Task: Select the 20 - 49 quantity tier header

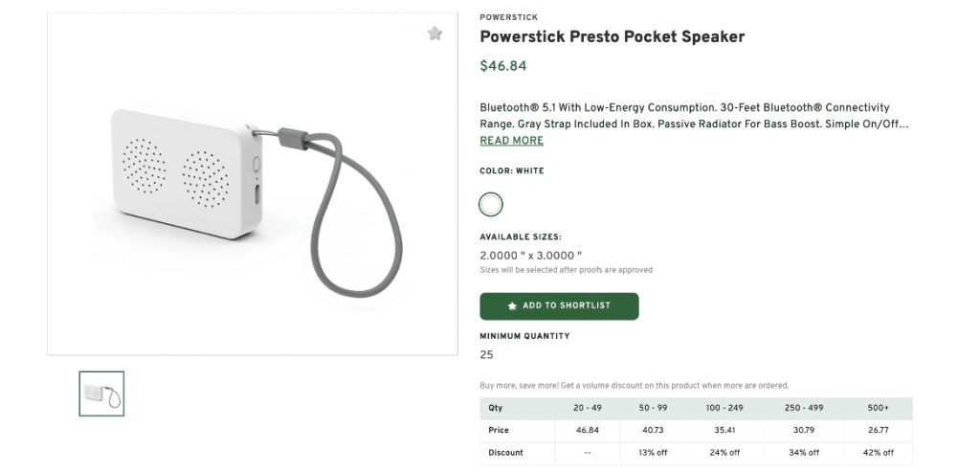Action: point(589,407)
